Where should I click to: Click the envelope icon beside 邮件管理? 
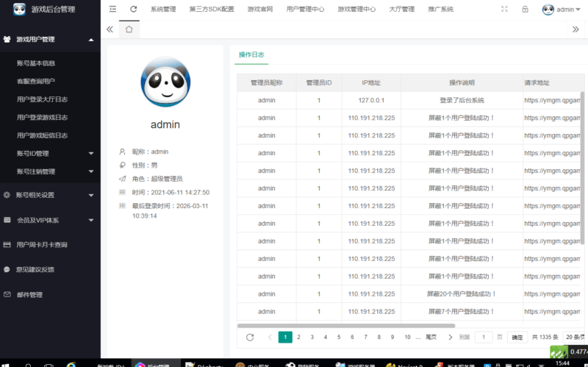7,295
